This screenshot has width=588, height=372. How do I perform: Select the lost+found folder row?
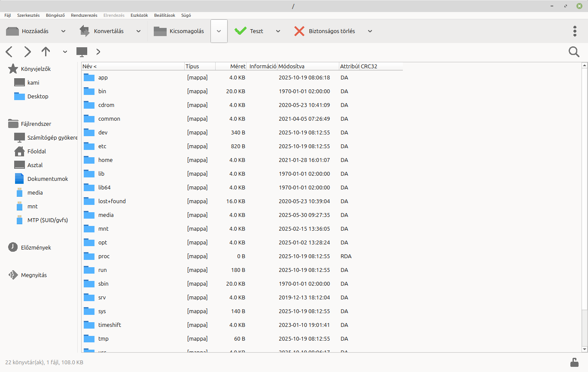click(x=112, y=201)
